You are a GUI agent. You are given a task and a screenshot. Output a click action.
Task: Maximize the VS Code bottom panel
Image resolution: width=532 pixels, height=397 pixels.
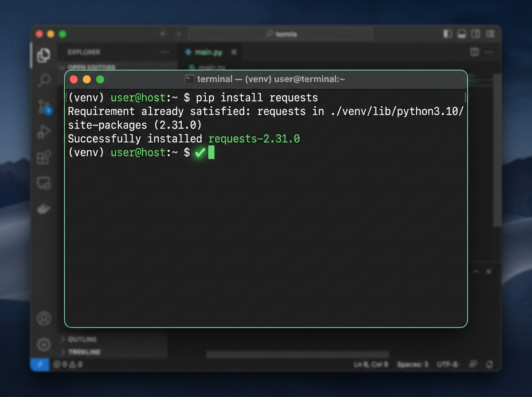click(475, 272)
